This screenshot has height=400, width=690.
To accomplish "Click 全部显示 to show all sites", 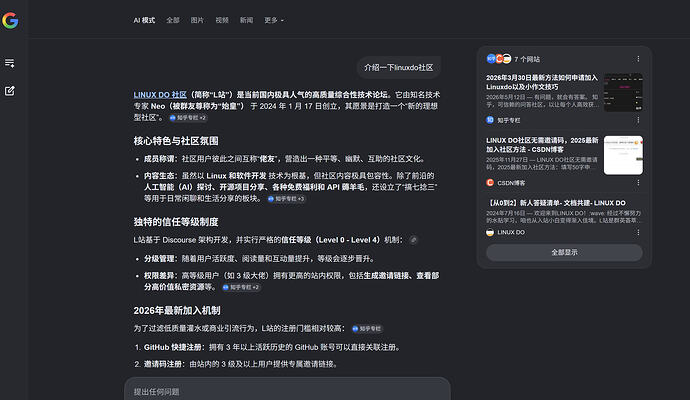I will [564, 252].
